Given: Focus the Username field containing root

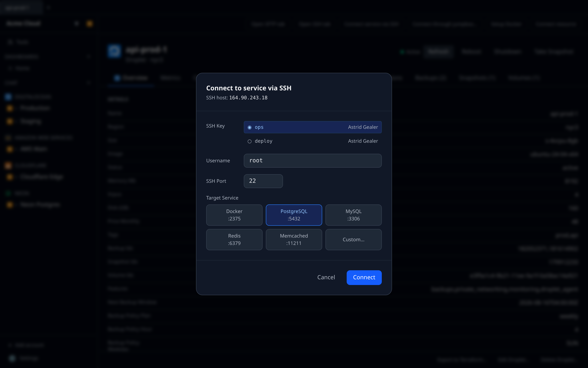Looking at the screenshot, I should (312, 161).
